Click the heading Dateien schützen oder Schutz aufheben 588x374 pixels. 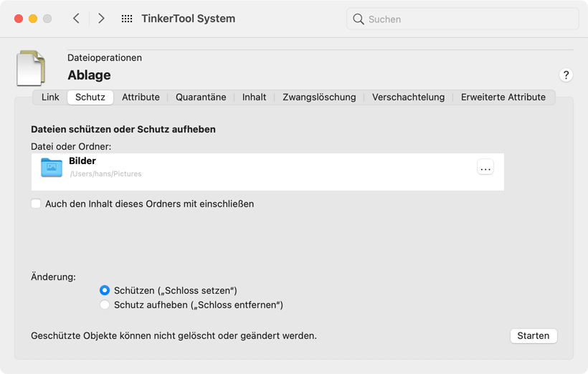click(x=123, y=129)
